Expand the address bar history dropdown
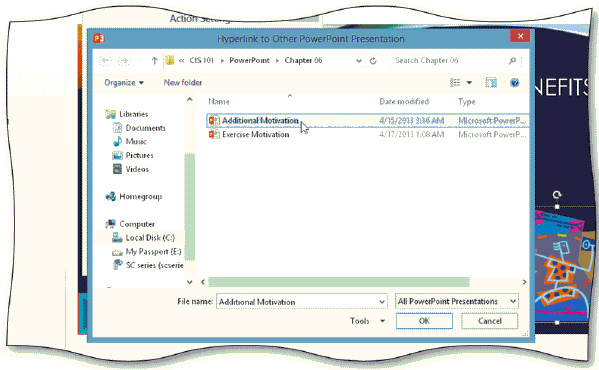The image size is (599, 370). point(359,61)
